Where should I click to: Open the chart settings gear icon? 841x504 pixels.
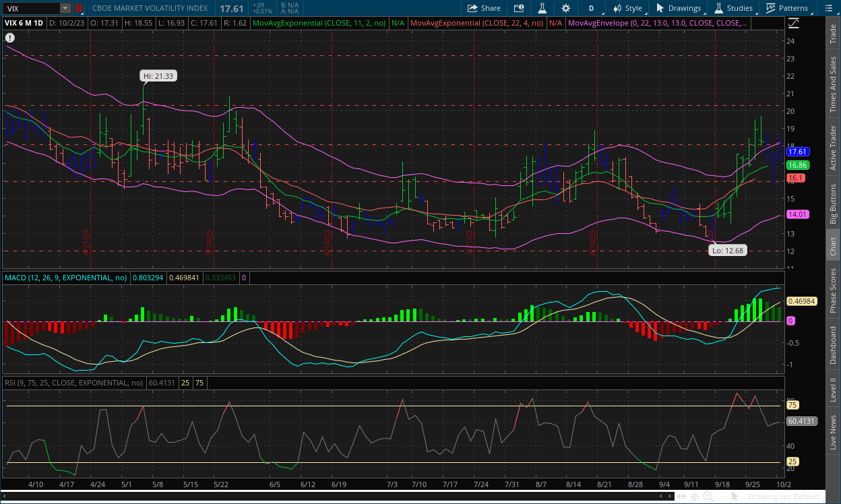(x=565, y=8)
